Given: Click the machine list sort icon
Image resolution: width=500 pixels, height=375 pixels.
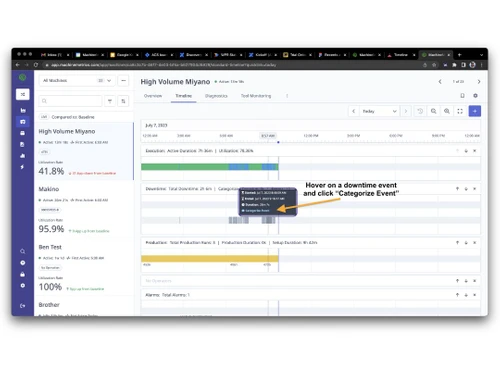Looking at the screenshot, I should pos(123,101).
